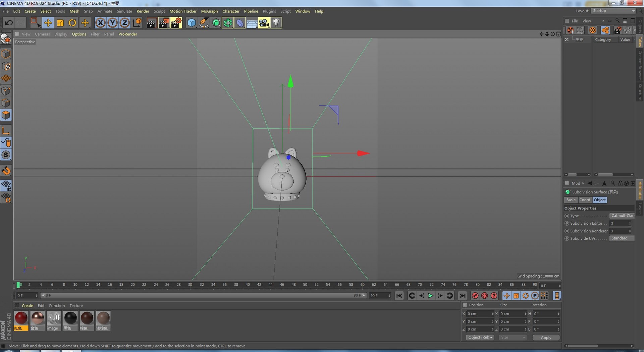This screenshot has width=644, height=352.
Task: Click the Undo arrow icon
Action: (9, 23)
